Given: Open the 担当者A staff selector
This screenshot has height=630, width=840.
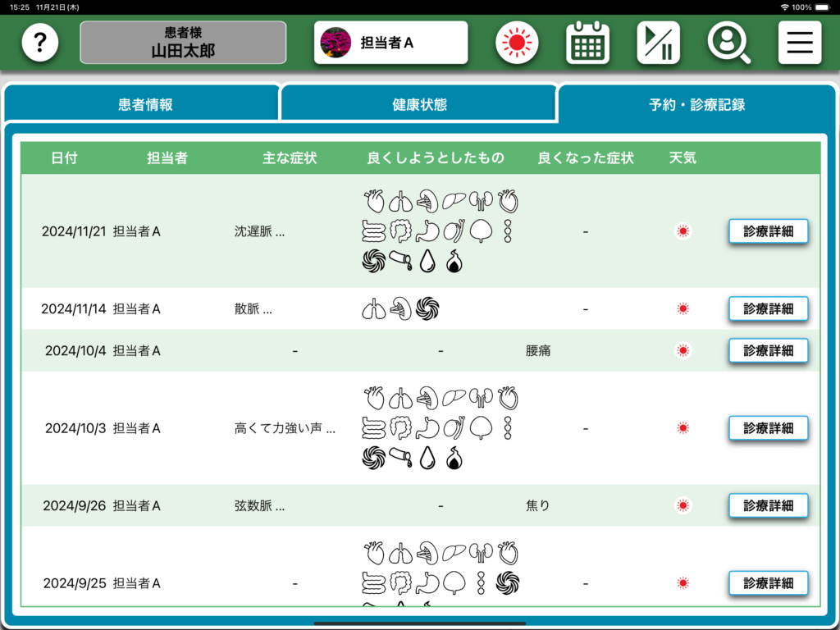Looking at the screenshot, I should pyautogui.click(x=390, y=43).
